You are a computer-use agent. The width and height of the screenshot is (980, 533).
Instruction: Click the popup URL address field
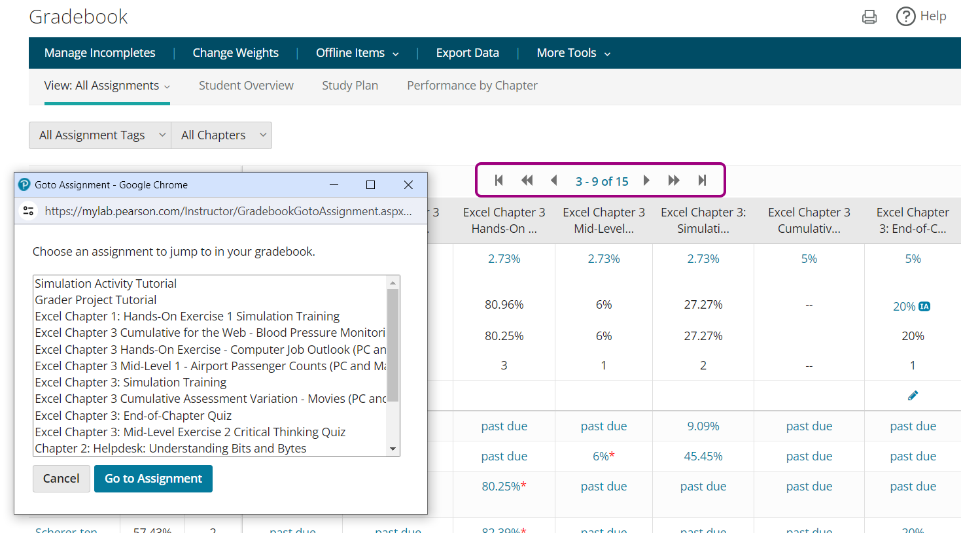[x=228, y=211]
